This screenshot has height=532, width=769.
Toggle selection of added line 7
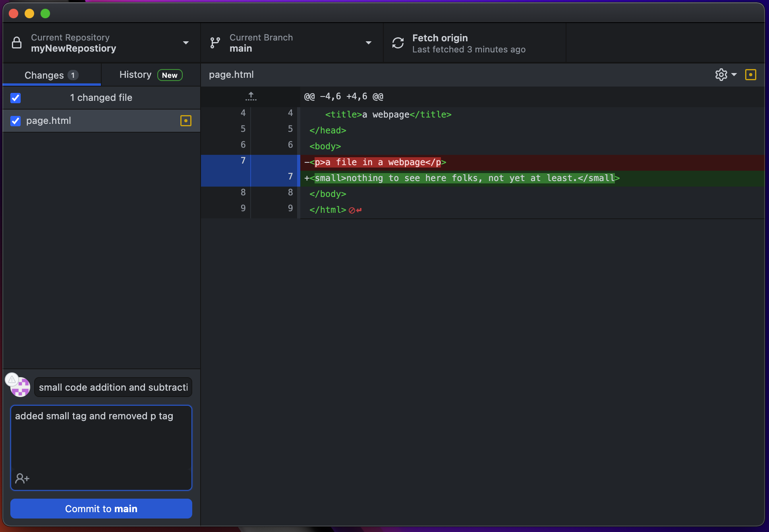click(x=250, y=178)
